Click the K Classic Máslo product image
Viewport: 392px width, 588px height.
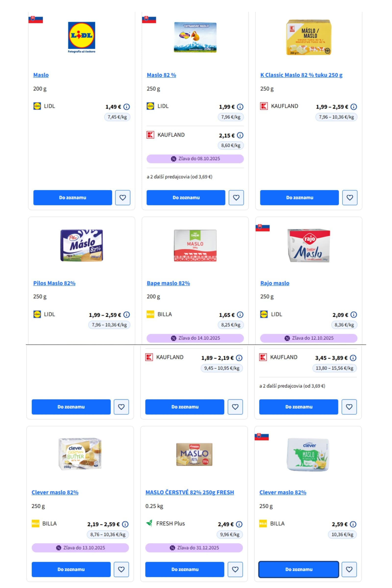(308, 37)
